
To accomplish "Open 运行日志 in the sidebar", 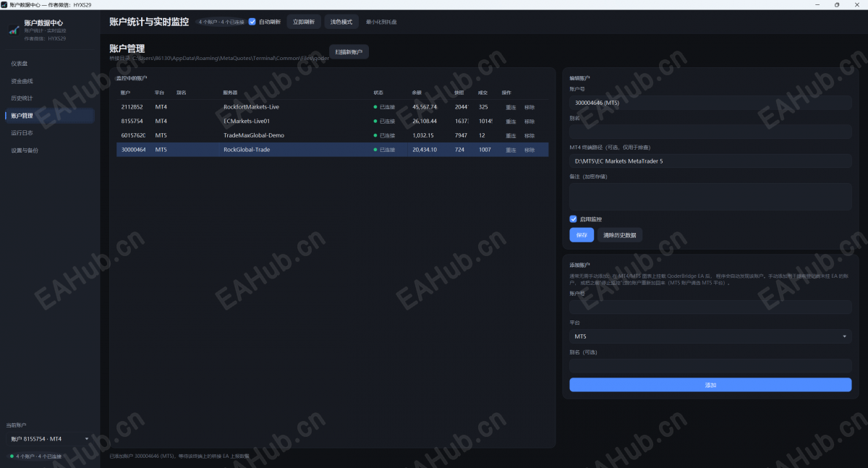I will pyautogui.click(x=49, y=133).
